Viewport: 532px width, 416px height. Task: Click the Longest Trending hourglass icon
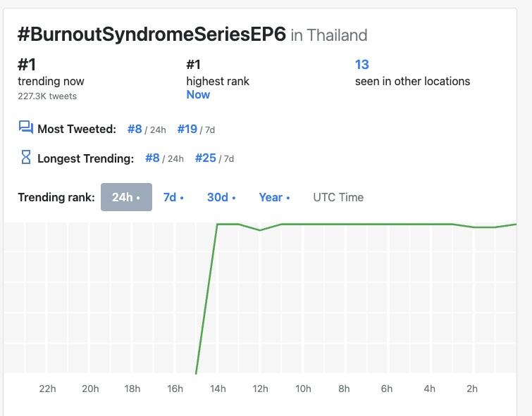click(x=26, y=158)
